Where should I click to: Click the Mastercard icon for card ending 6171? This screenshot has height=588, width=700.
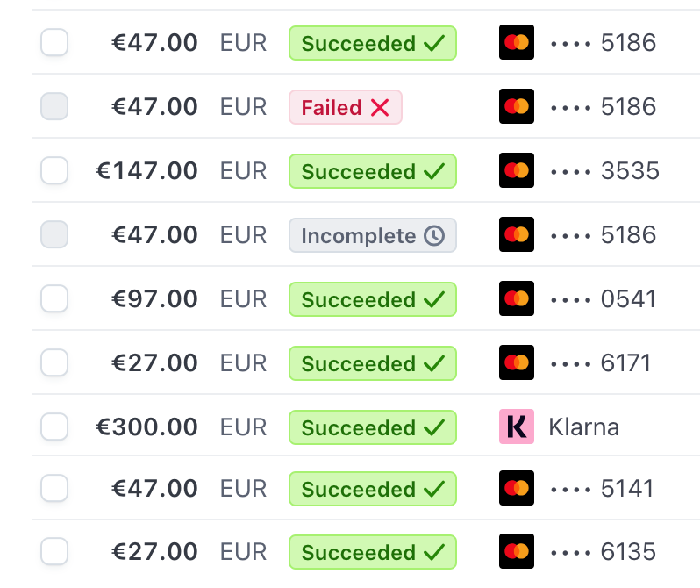point(516,363)
